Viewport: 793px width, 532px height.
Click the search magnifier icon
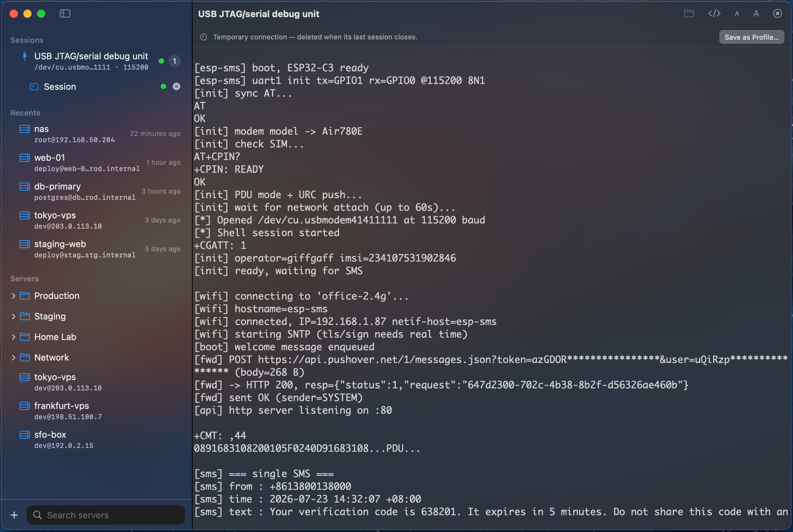[x=37, y=515]
